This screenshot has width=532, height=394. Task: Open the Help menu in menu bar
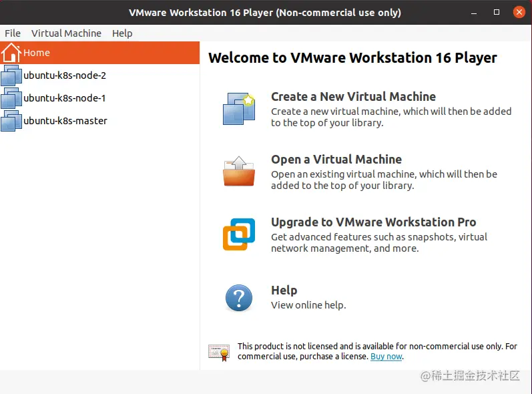122,33
